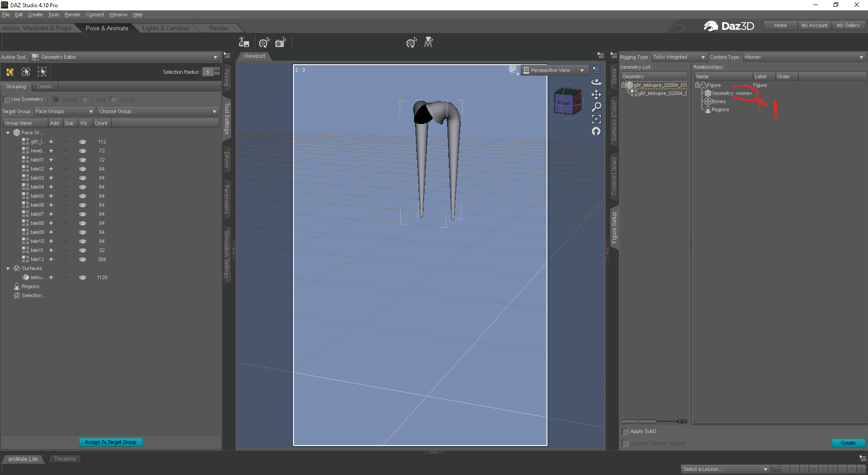The width and height of the screenshot is (868, 475).
Task: Toggle visibility eye for tale05 group
Action: (83, 196)
